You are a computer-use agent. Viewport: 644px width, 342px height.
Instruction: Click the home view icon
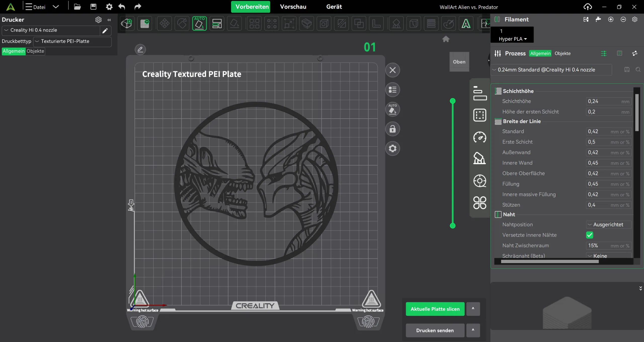446,39
